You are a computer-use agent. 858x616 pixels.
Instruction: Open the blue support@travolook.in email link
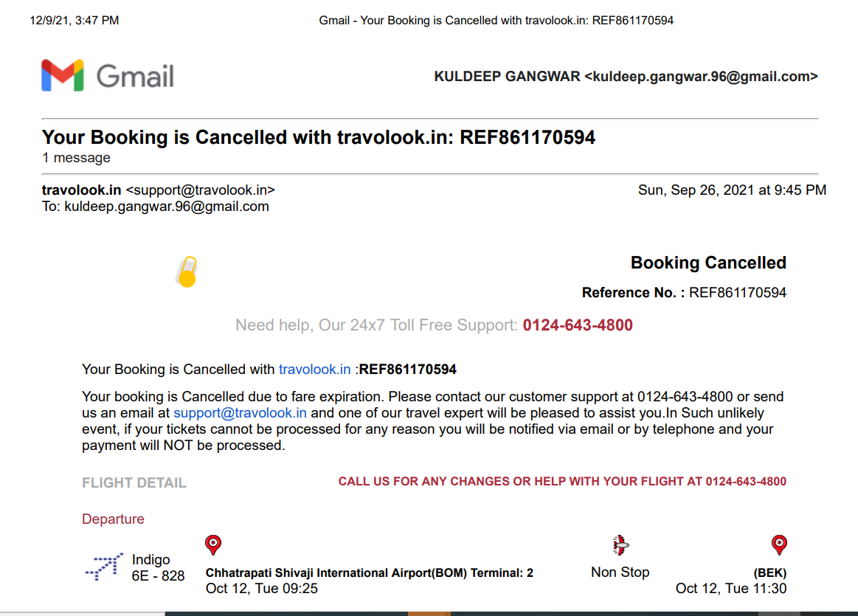click(x=240, y=413)
